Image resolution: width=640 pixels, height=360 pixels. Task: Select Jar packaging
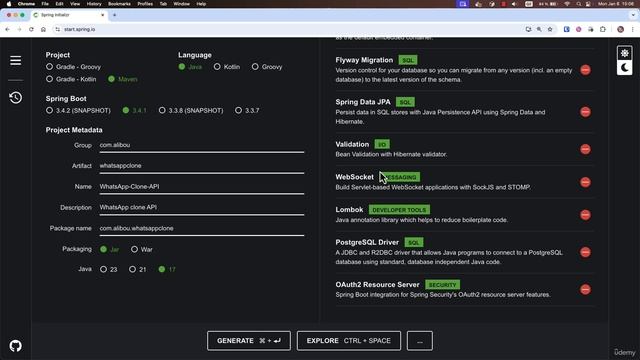click(109, 249)
